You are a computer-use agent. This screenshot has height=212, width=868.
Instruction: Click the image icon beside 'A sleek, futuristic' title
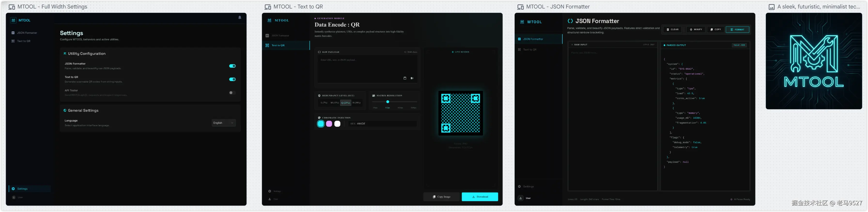[x=772, y=7]
